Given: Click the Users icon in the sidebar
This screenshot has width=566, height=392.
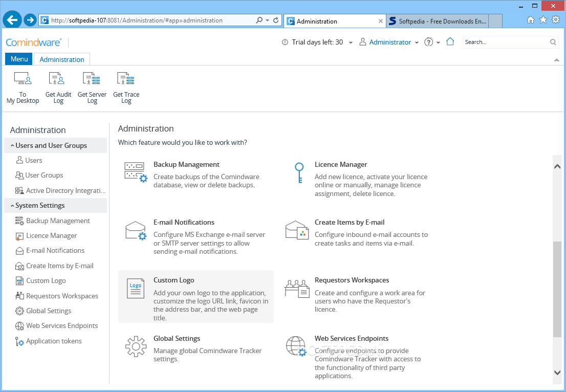Looking at the screenshot, I should point(19,160).
